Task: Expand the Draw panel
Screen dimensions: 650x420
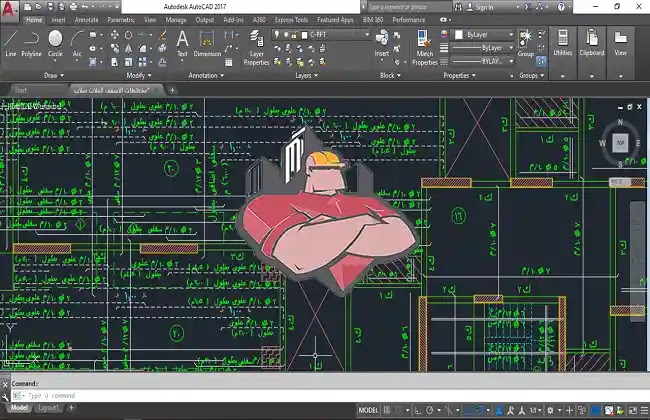Action: click(54, 75)
